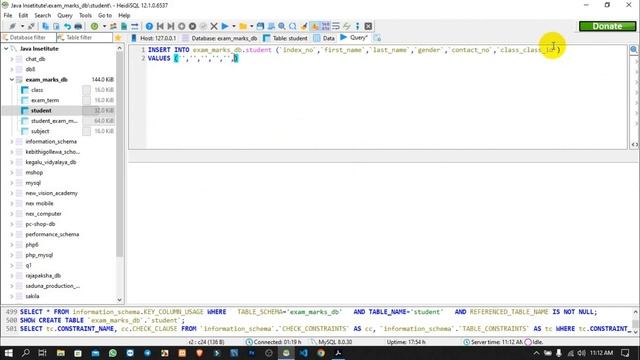Click the favorites star icon
Image resolution: width=640 pixels, height=360 pixels.
click(x=118, y=38)
